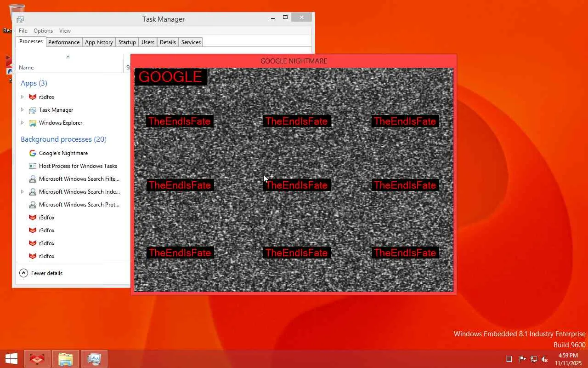The image size is (588, 368).
Task: Open the touch keyboard tray icon
Action: tap(509, 359)
